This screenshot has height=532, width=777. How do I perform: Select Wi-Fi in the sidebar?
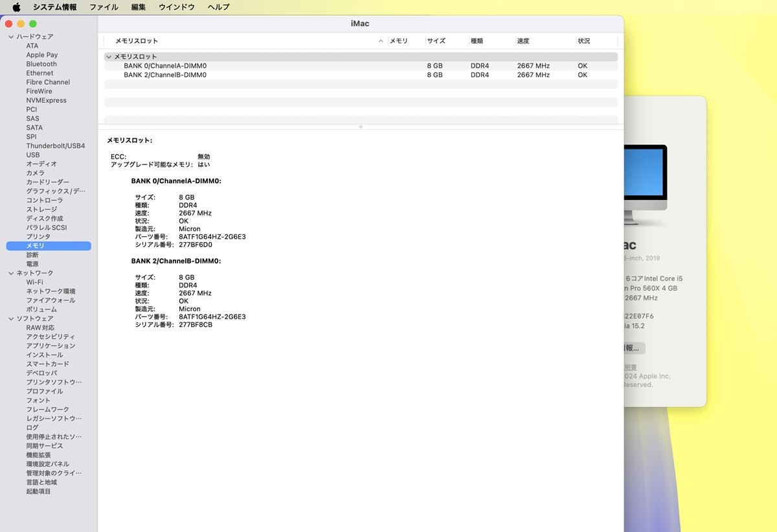click(x=35, y=282)
